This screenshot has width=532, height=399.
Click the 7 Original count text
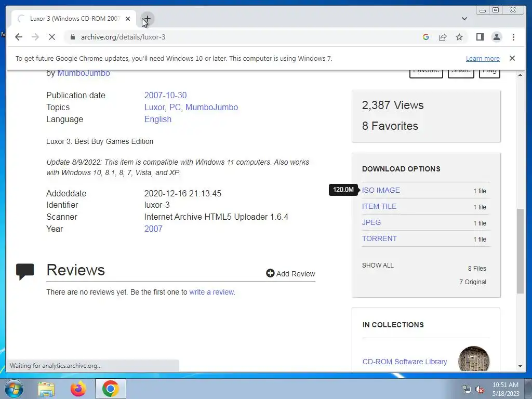[x=473, y=282]
